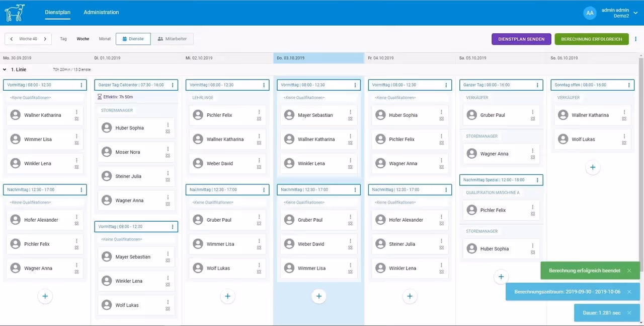
Task: Click Effektiv: 7h 50m text
Action: tap(118, 97)
